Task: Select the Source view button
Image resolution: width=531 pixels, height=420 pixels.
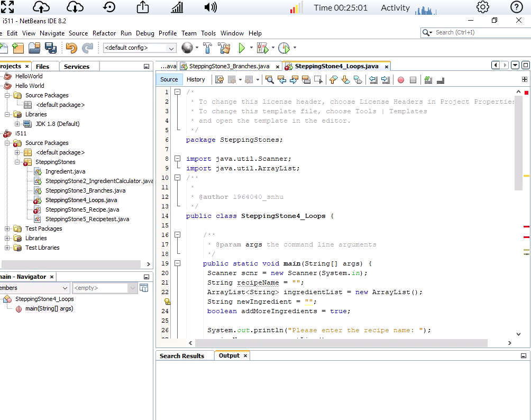Action: coord(169,79)
